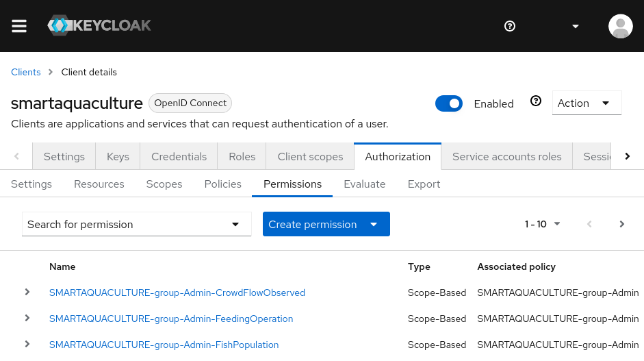Click the Associated policy column header
The image size is (644, 361).
pos(516,266)
